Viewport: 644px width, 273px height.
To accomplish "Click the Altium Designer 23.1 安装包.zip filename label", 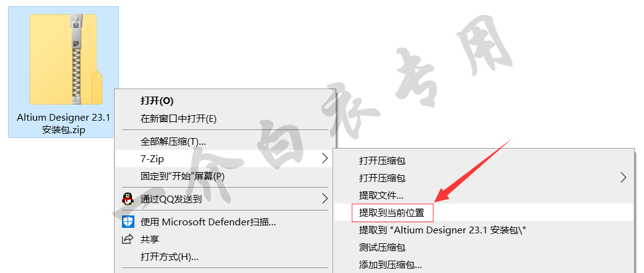I will 64,124.
